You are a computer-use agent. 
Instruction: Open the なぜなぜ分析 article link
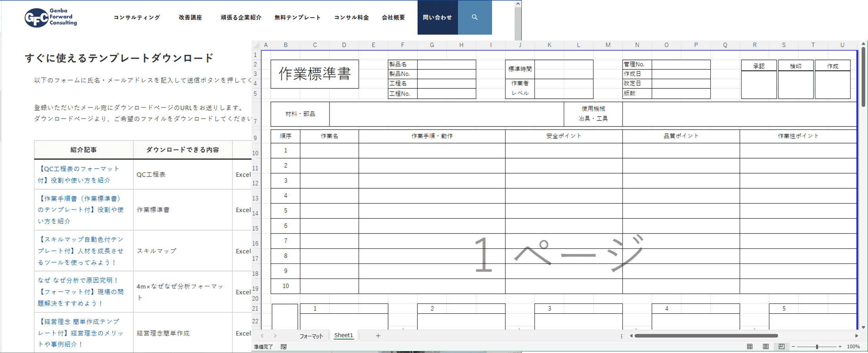pos(81,292)
